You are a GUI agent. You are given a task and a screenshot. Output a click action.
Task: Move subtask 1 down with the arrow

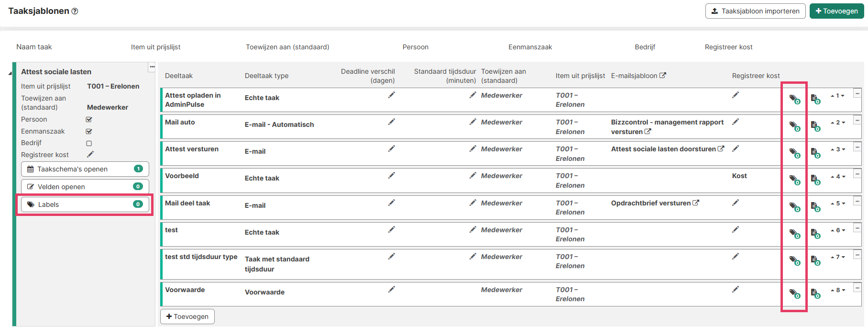tap(843, 96)
